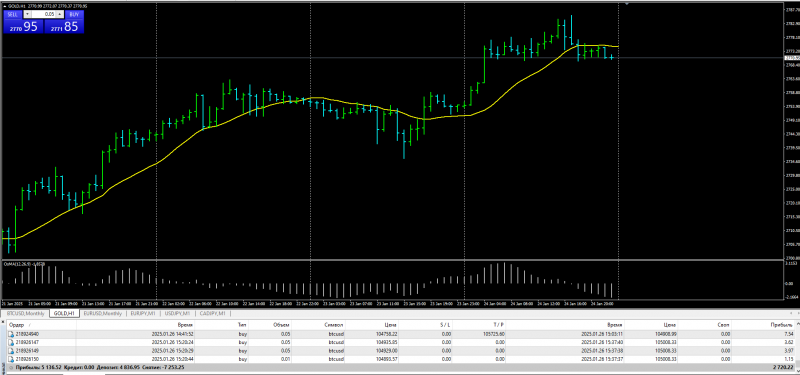This screenshot has width=800, height=375.
Task: Click open time 2025.01.26 14:41:52
Action: click(172, 334)
